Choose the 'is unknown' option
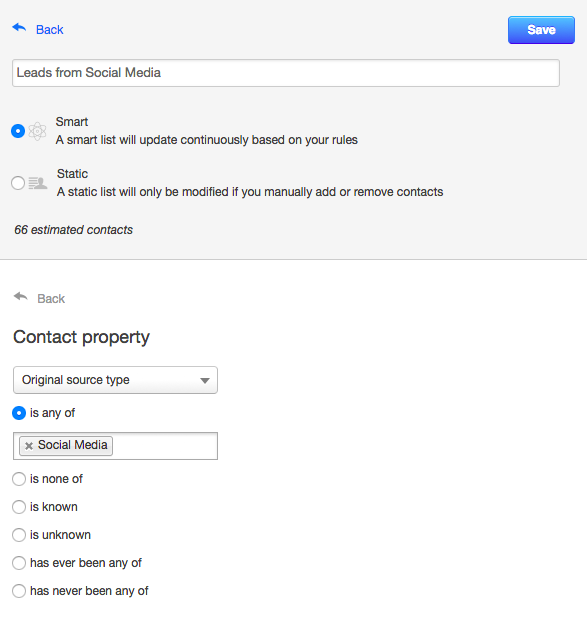Image resolution: width=587 pixels, height=624 pixels. [x=19, y=535]
